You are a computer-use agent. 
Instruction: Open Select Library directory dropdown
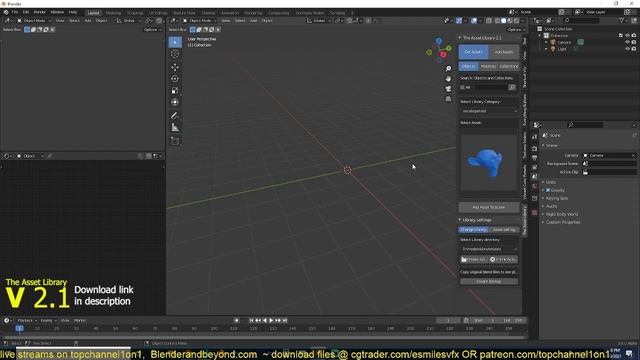489,249
